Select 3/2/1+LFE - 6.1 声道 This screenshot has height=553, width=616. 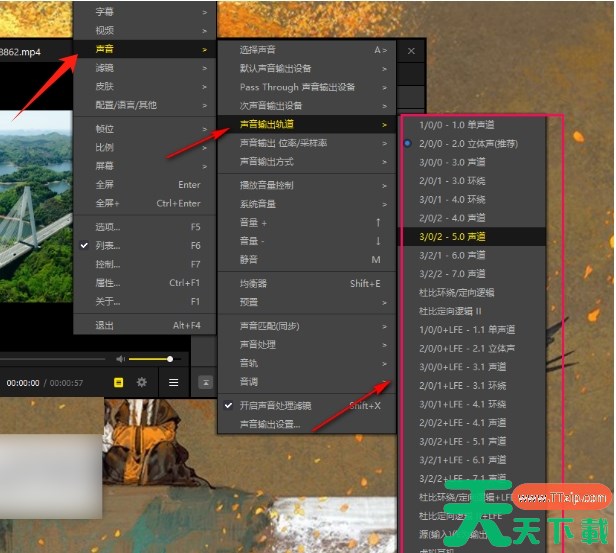point(473,460)
